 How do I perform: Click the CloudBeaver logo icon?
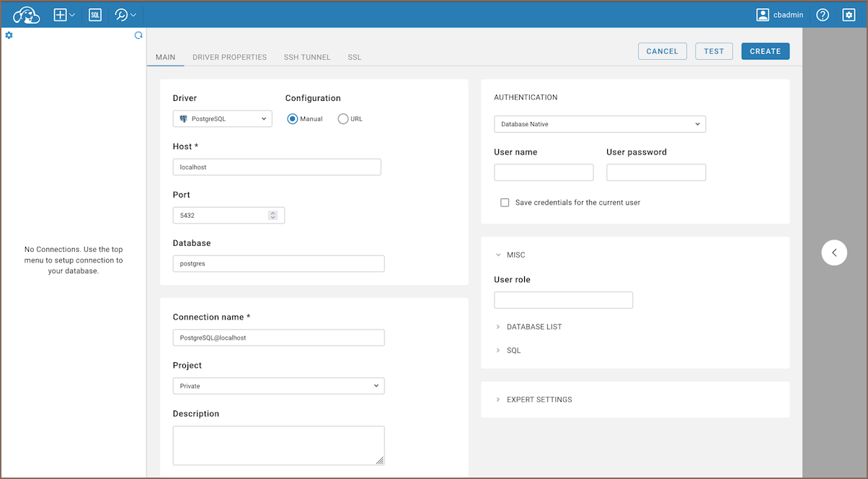(x=27, y=14)
